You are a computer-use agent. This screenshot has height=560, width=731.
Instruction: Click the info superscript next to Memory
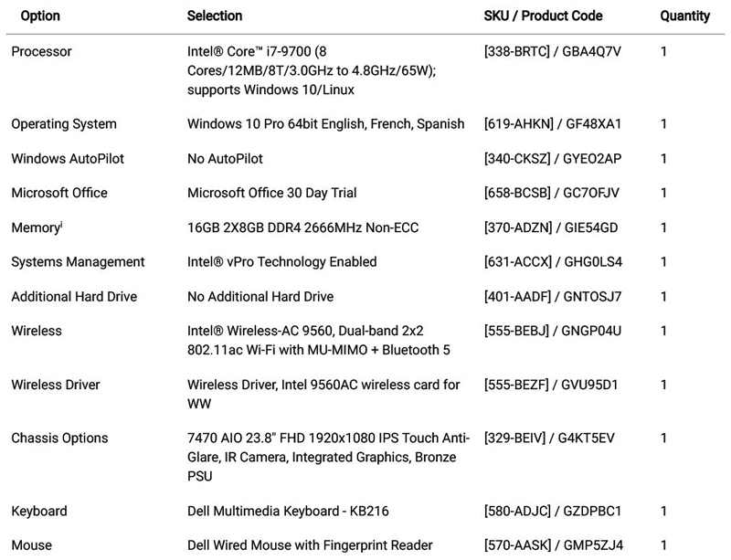(61, 224)
